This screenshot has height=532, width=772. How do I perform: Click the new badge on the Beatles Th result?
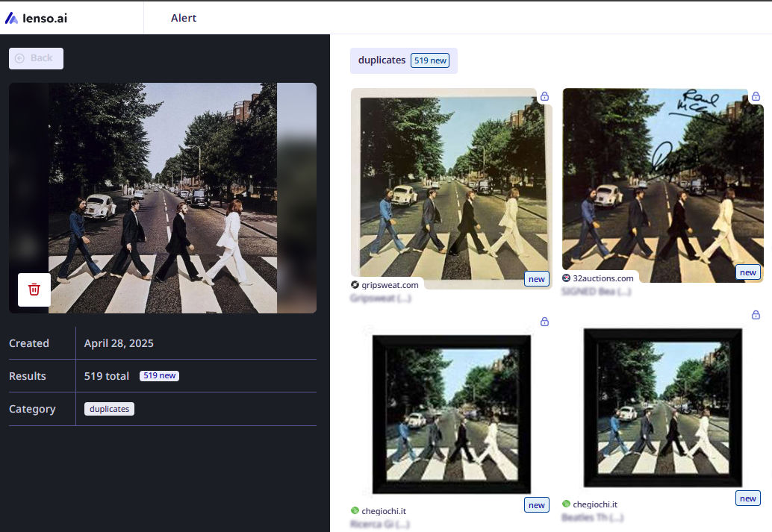tap(748, 498)
